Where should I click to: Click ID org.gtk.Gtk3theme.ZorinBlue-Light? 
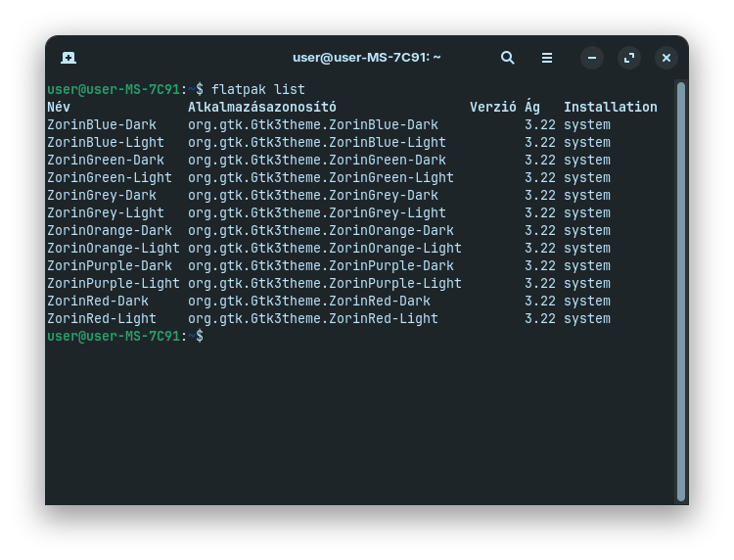pyautogui.click(x=317, y=142)
